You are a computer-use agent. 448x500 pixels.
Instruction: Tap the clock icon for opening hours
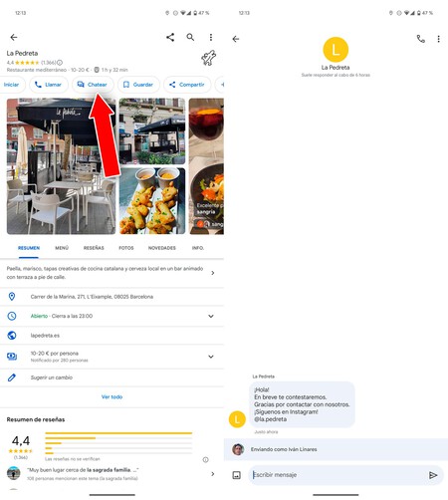tap(12, 316)
